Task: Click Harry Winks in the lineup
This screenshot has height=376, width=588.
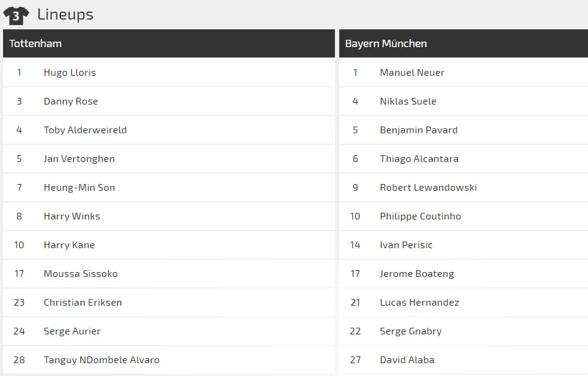Action: click(72, 216)
